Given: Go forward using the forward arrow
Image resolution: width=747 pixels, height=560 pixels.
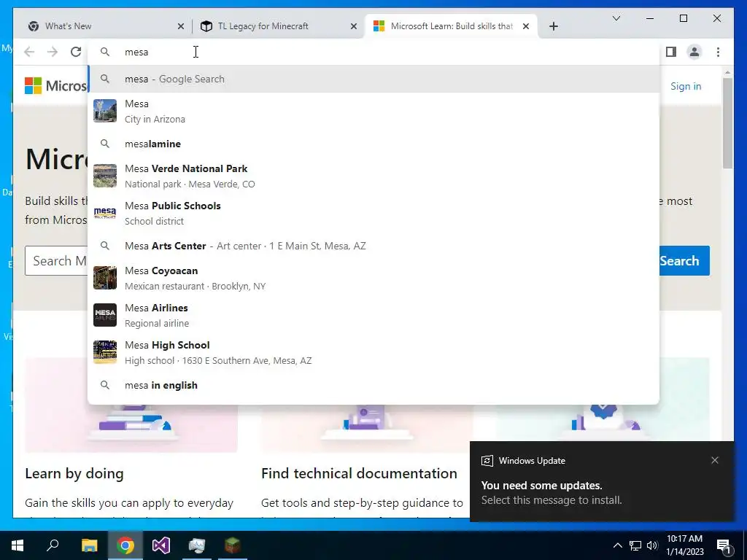Looking at the screenshot, I should (53, 52).
